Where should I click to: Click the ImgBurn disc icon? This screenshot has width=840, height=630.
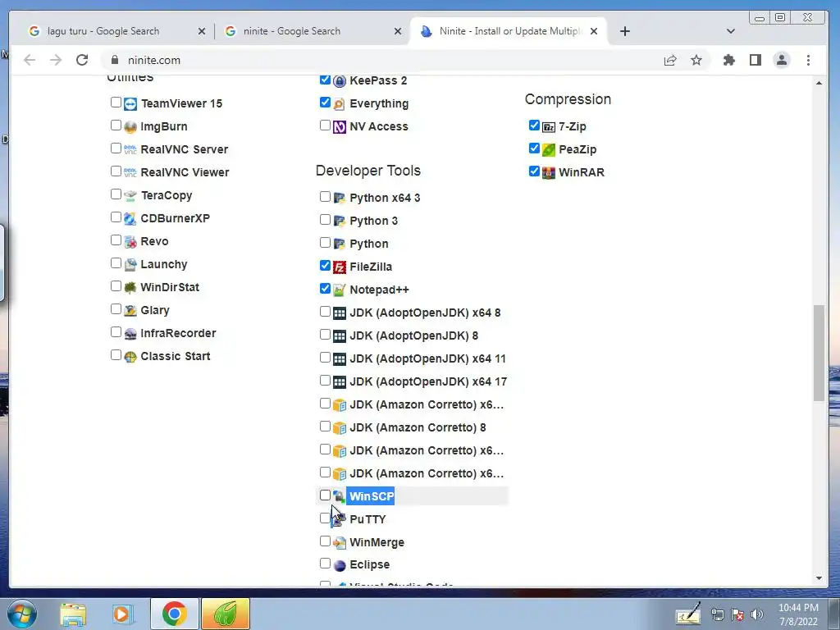(x=130, y=127)
